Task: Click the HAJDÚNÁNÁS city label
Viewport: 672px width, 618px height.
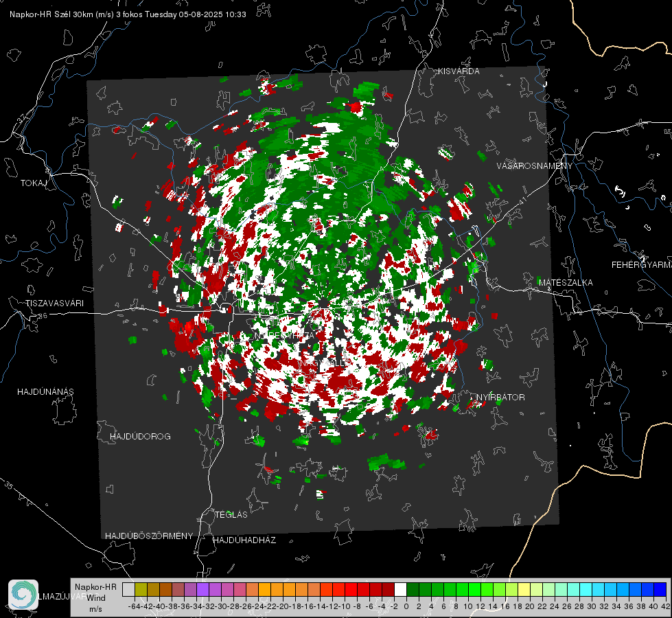Action: click(x=45, y=392)
